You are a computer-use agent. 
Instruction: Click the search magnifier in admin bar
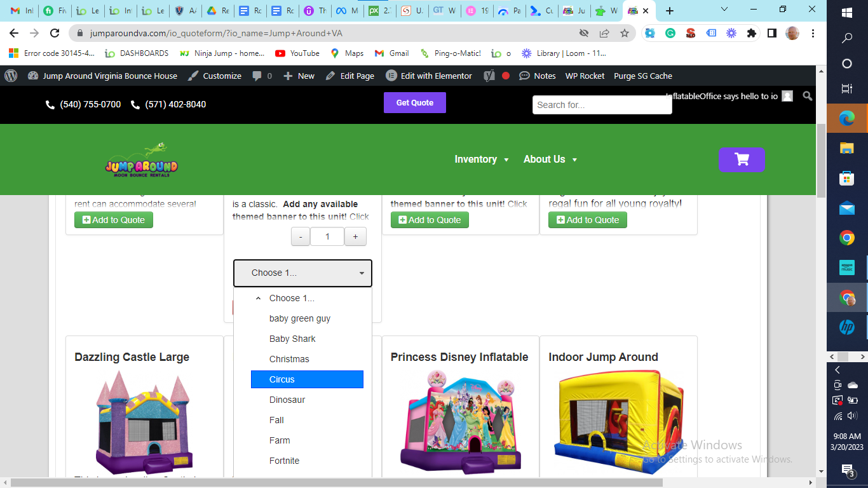coord(807,96)
